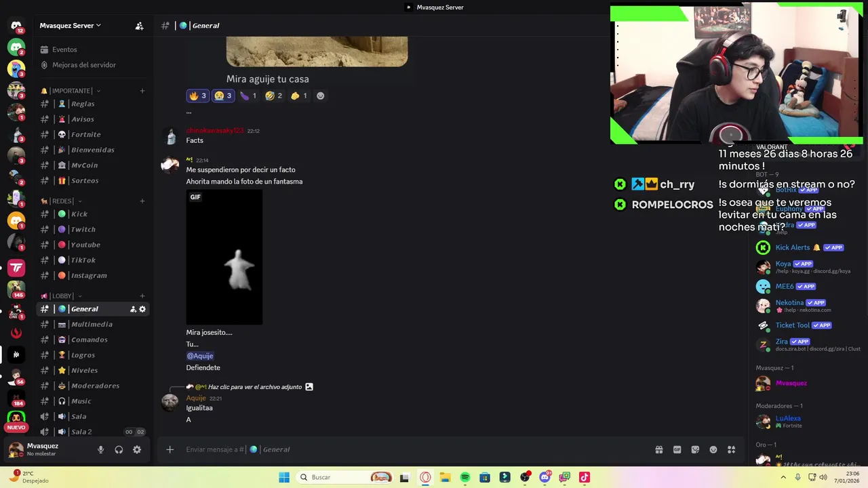Create channel in REDES category

pyautogui.click(x=142, y=201)
